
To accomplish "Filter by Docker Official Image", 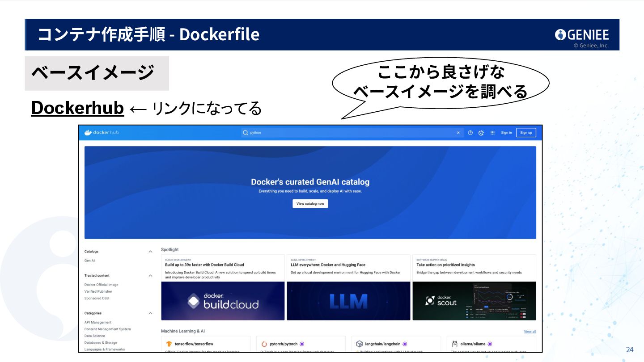I will coord(101,285).
